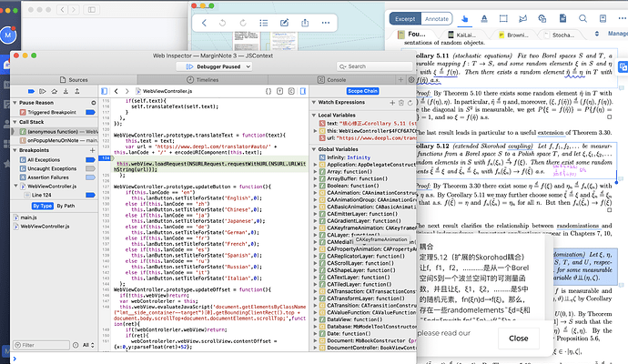Click the step into debugger icon

(66, 91)
